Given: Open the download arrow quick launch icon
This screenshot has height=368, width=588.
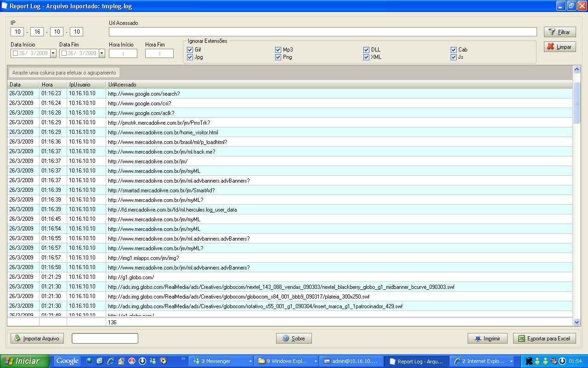Looking at the screenshot, I should (142, 361).
